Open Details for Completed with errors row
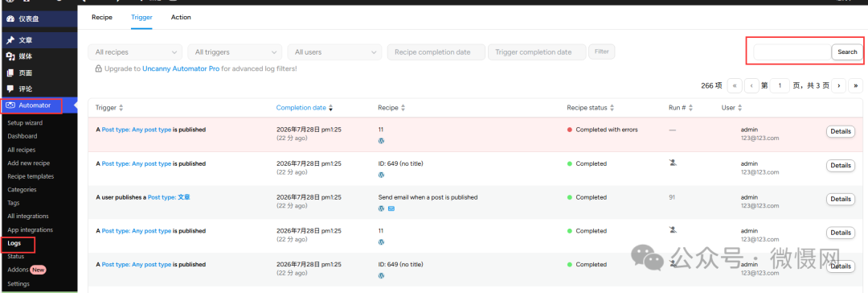Viewport: 868px width, 293px height. 841,131
